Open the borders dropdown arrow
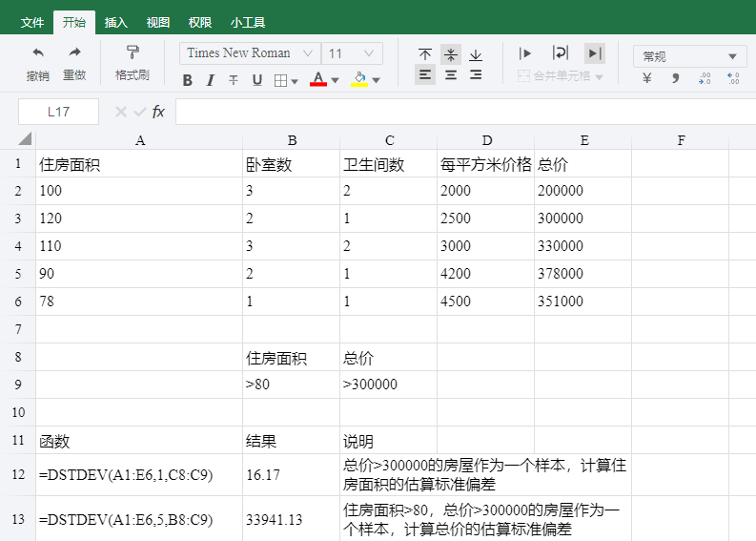 tap(295, 81)
